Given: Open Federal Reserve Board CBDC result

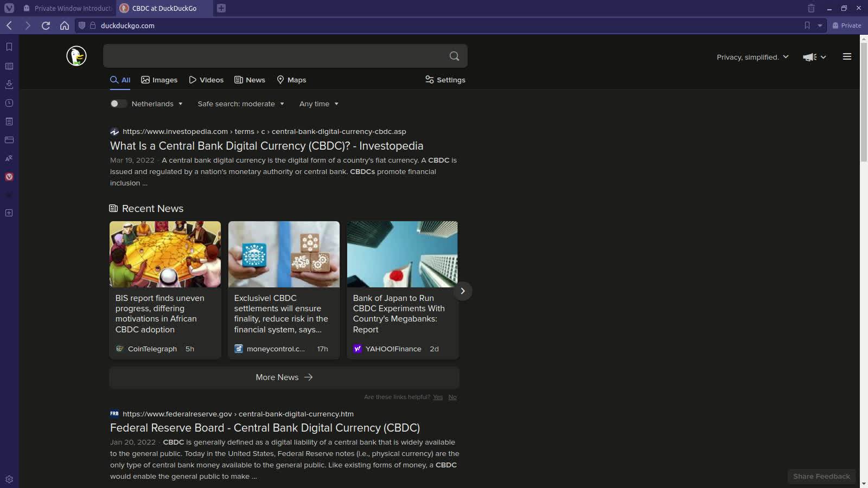Looking at the screenshot, I should pyautogui.click(x=265, y=428).
